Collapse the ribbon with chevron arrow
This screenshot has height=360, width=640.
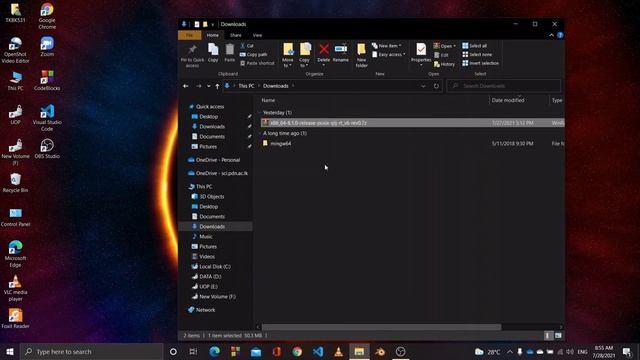551,36
